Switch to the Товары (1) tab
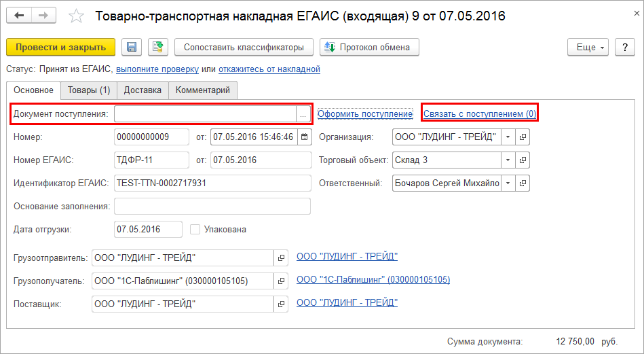 point(88,90)
